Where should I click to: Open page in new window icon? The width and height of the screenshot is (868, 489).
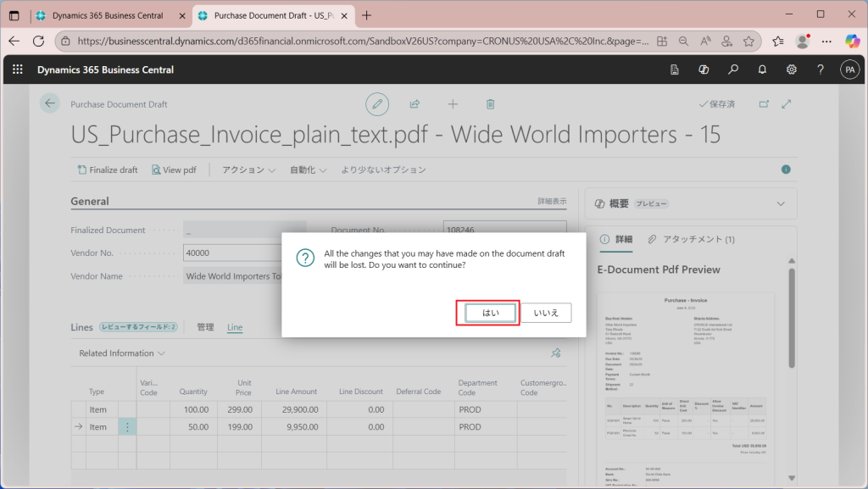pos(764,104)
